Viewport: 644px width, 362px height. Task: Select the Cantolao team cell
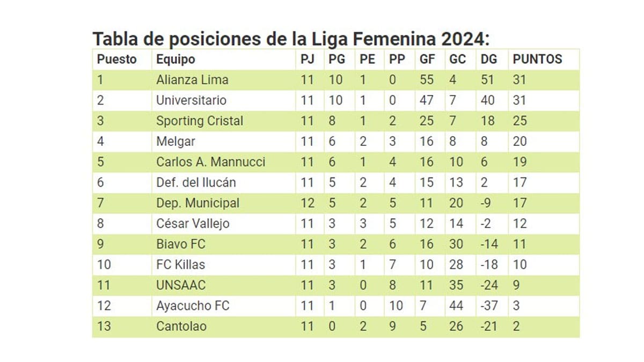coord(181,326)
